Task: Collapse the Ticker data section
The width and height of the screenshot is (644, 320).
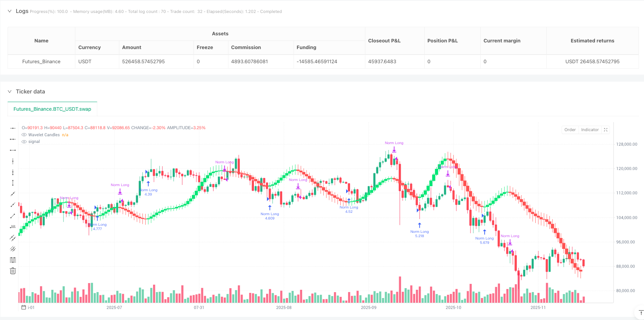Action: tap(10, 91)
